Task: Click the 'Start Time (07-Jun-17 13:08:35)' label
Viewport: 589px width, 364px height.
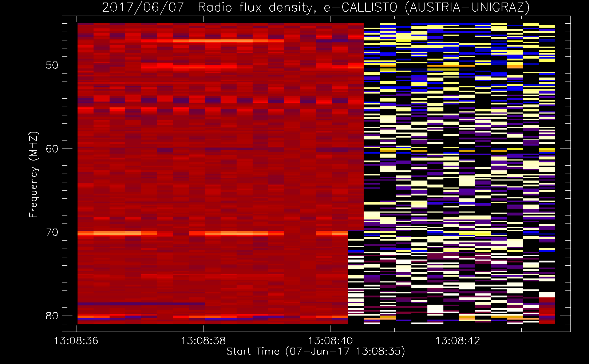Action: (316, 352)
